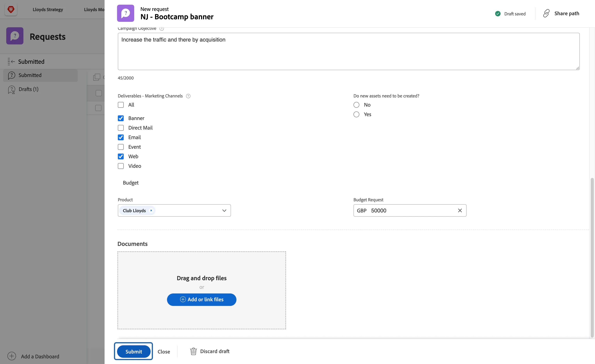Screen dimensions: 595x364
Task: Collapse the Submitted sidebar panel arrow icon
Action: (x=11, y=62)
